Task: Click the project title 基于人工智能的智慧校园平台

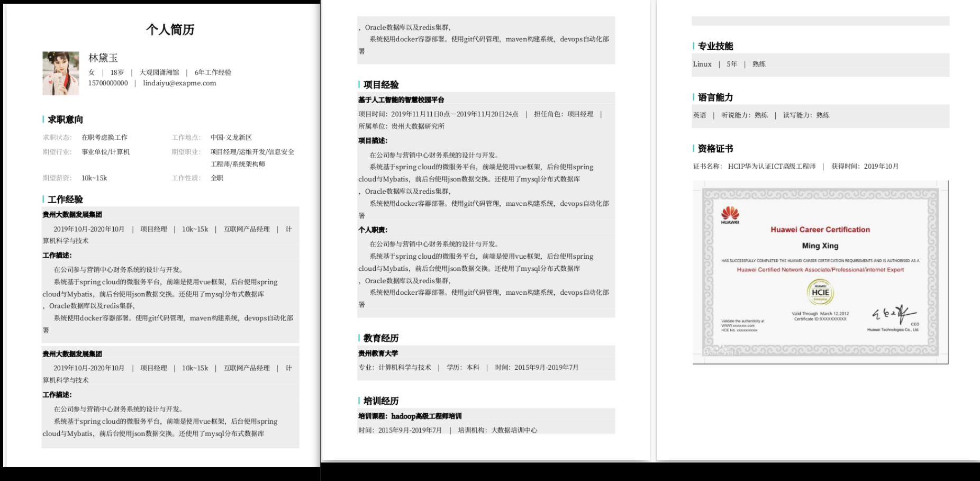Action: click(401, 100)
